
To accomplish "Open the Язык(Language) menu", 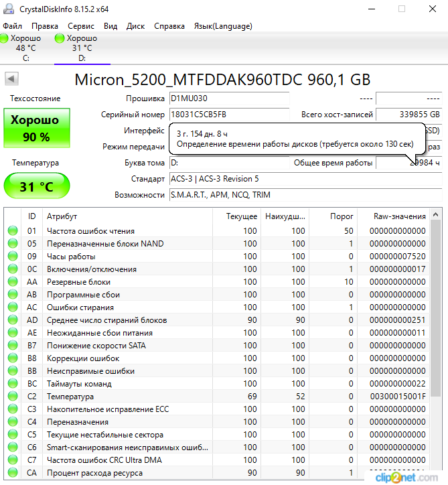I will (222, 26).
